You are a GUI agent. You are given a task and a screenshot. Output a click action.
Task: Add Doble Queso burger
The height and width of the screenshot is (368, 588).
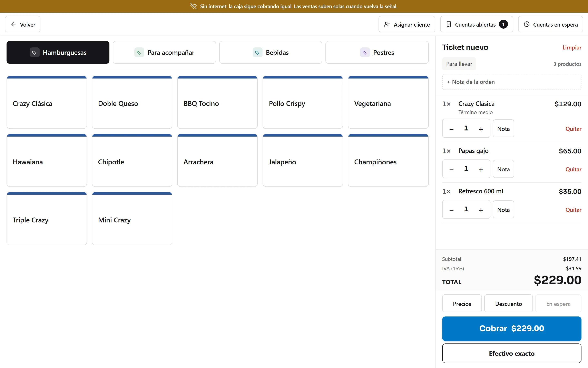pos(132,102)
